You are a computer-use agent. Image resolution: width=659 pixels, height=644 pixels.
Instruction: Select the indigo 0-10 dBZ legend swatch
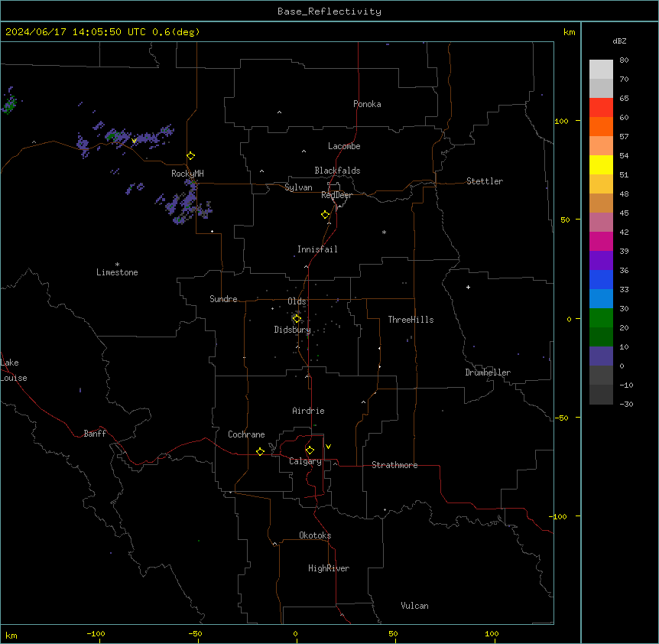[601, 356]
